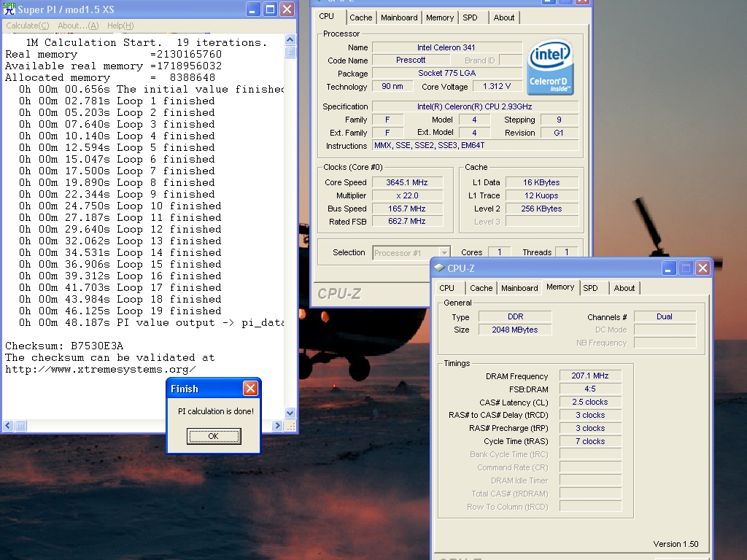Click the memory Size value 2048 MBytes
Screen dimensions: 747x560
pos(515,330)
